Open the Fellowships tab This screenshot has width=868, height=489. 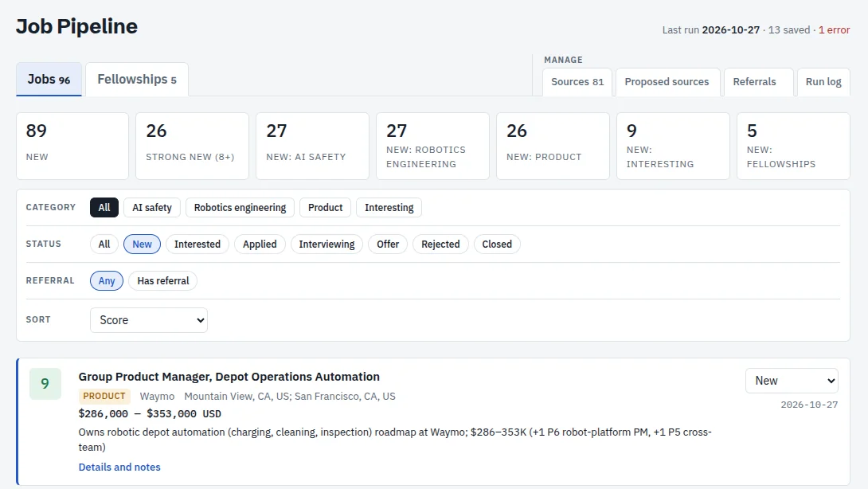point(137,79)
